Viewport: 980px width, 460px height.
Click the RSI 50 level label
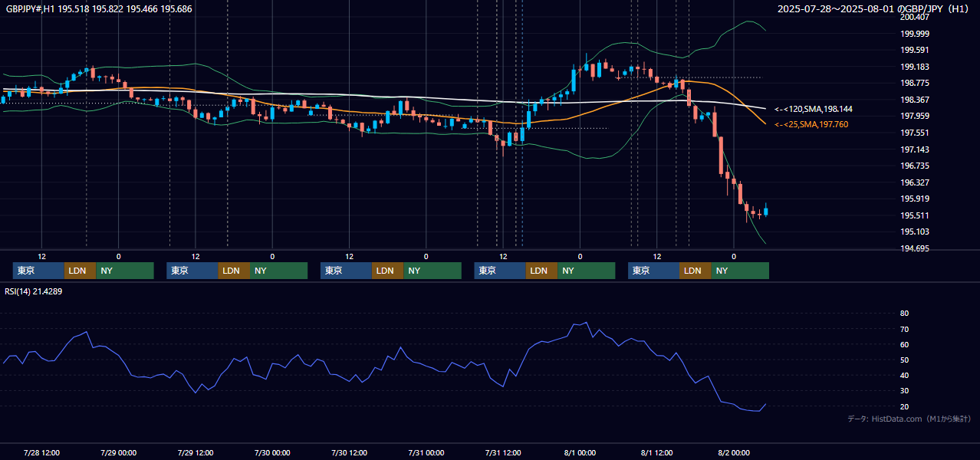click(x=905, y=360)
